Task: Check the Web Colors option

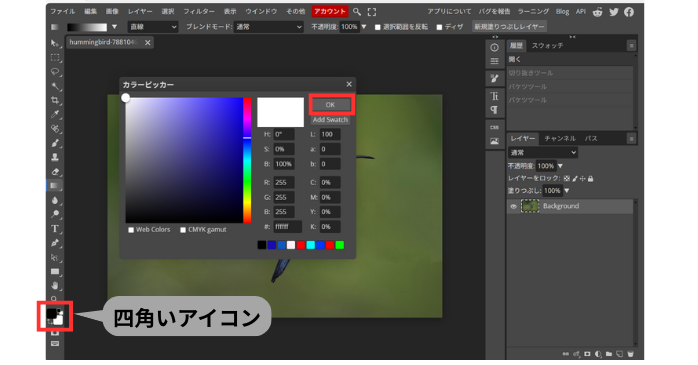Action: click(131, 230)
